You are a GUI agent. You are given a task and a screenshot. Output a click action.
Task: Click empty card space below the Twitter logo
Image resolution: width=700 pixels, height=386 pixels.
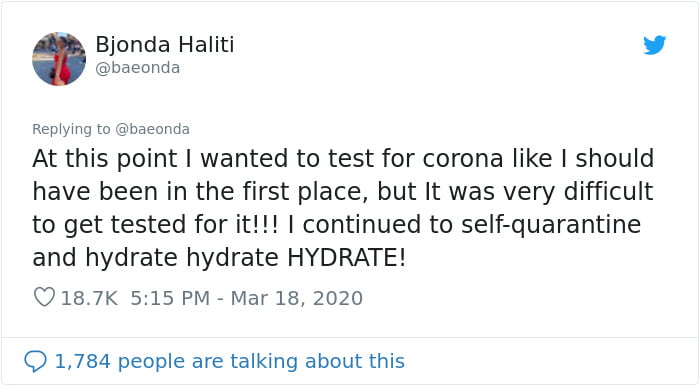coord(654,103)
